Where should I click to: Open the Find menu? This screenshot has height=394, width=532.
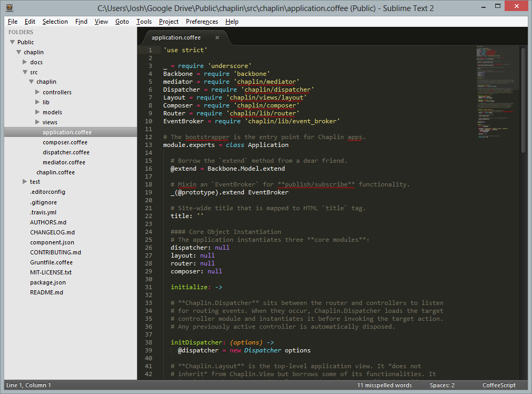pos(81,22)
